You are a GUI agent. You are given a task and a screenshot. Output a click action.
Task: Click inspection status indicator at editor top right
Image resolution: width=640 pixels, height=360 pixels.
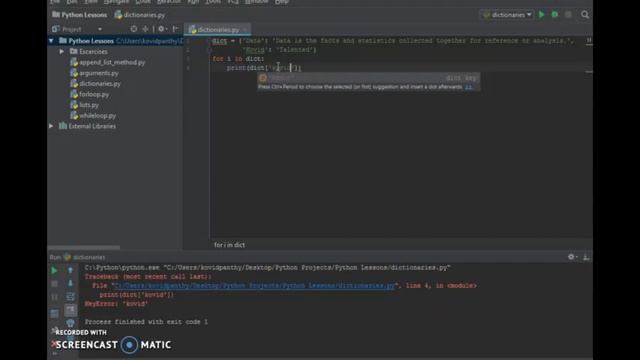click(589, 40)
